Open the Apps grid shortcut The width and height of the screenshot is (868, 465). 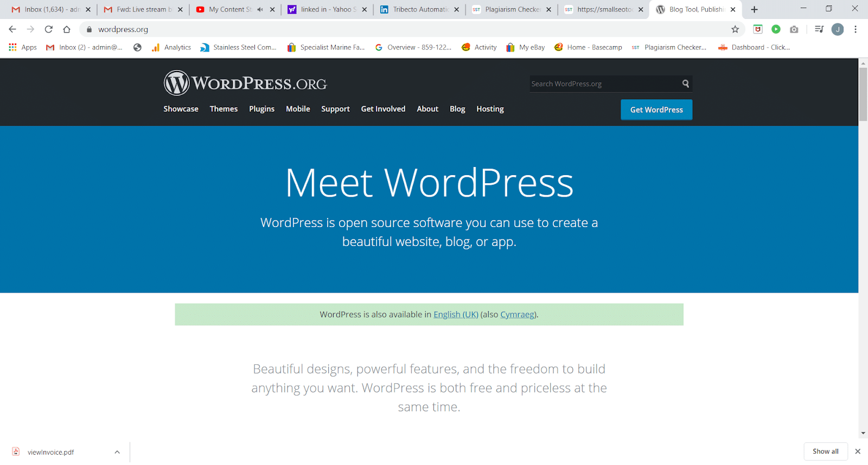[23, 48]
